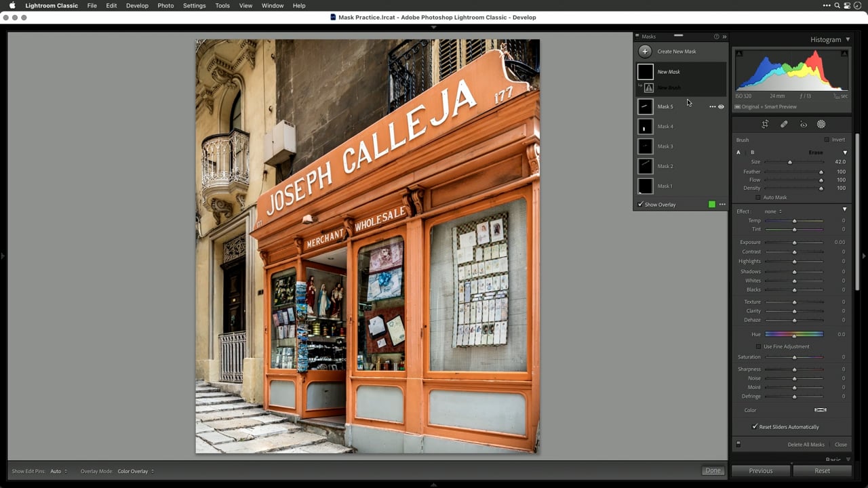Select Mask 2 thumbnail

point(646,166)
